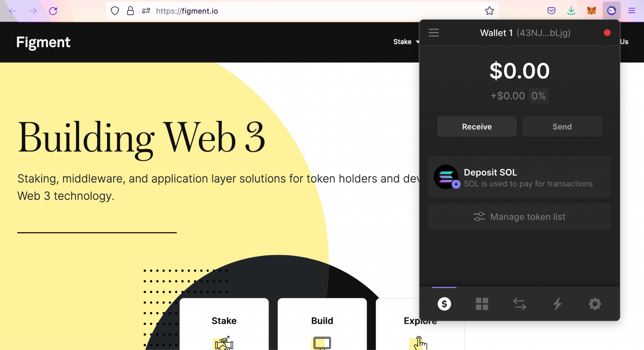The image size is (644, 350).
Task: Expand the Stake card on homepage
Action: tap(224, 321)
